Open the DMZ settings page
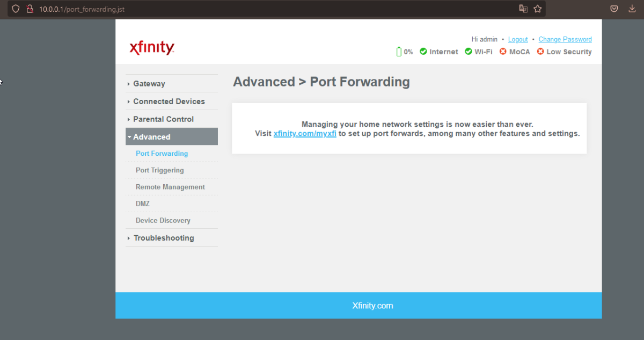Viewport: 644px width, 340px height. (x=143, y=204)
